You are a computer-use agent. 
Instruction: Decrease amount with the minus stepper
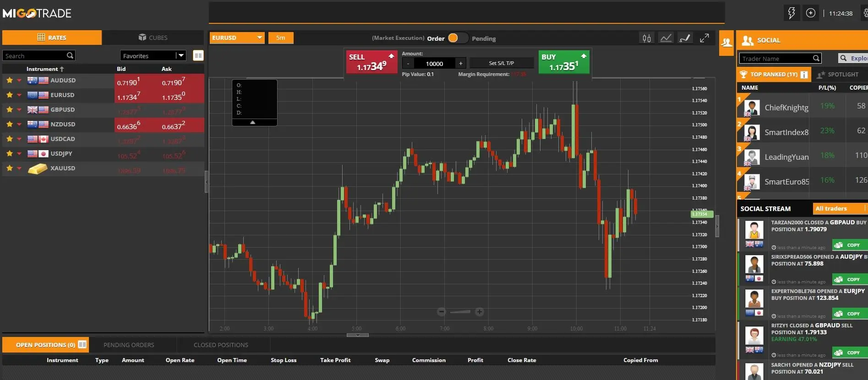[x=408, y=64]
